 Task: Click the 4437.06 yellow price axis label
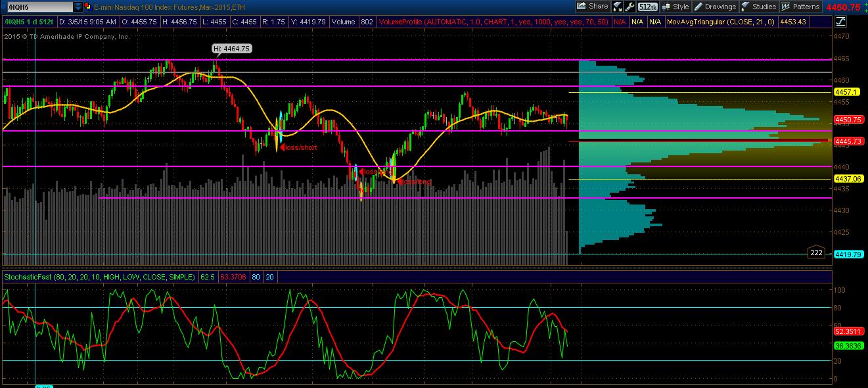[x=848, y=179]
